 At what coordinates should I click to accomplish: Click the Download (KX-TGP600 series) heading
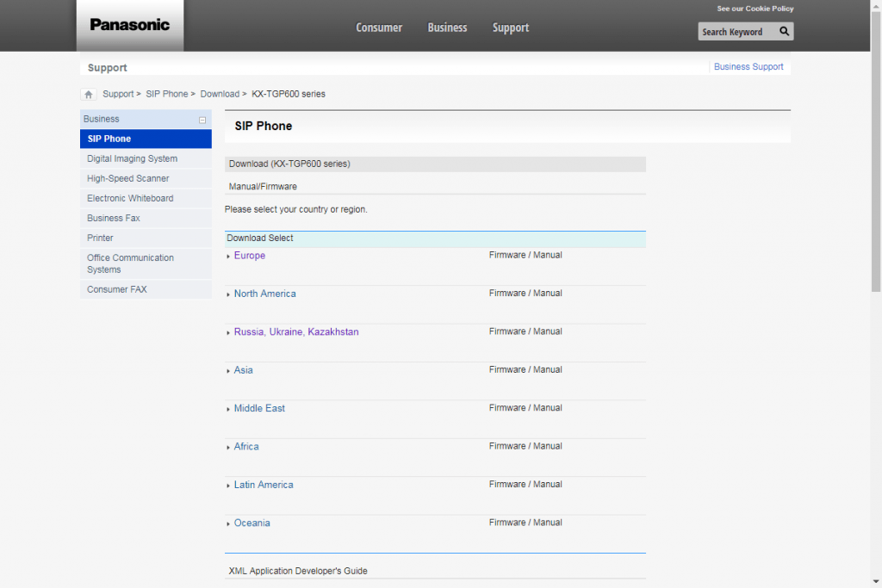[435, 164]
